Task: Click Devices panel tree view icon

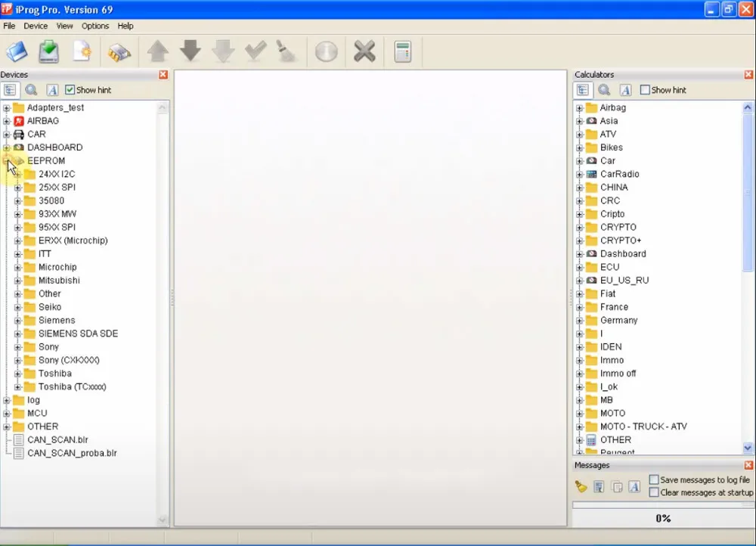Action: (10, 90)
